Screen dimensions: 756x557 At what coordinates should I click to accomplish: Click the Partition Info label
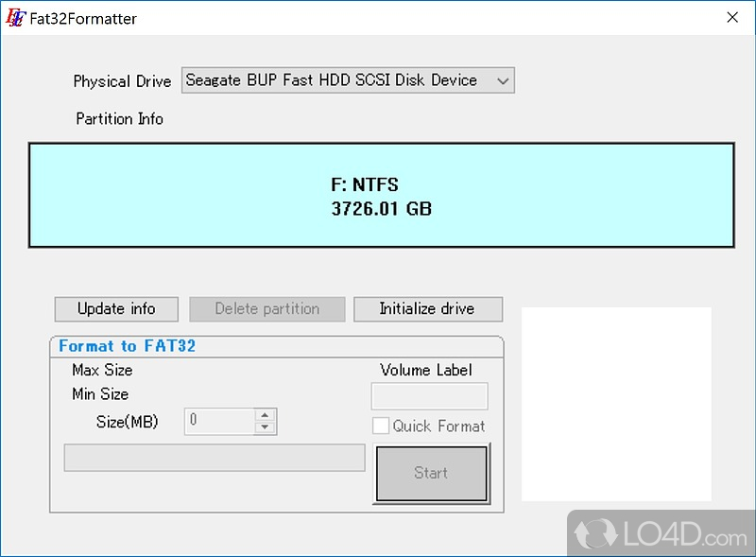coord(120,119)
